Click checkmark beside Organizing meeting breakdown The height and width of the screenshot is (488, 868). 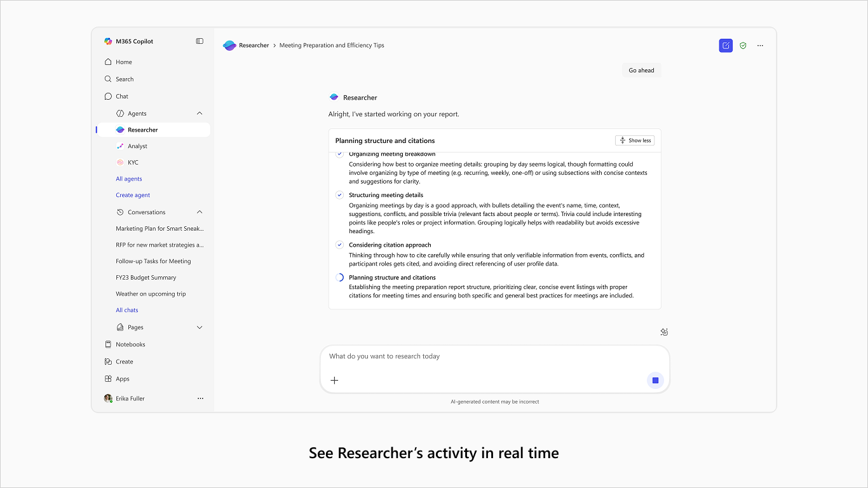coord(340,154)
